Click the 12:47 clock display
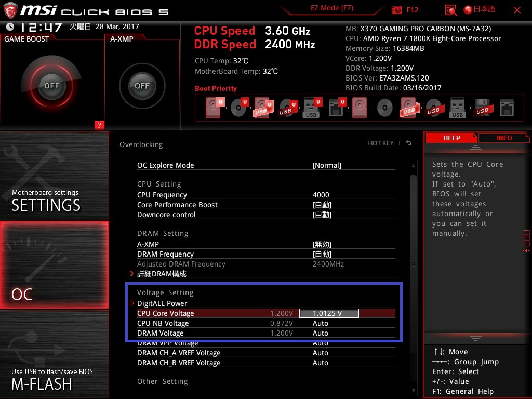This screenshot has width=532, height=399. tap(42, 27)
